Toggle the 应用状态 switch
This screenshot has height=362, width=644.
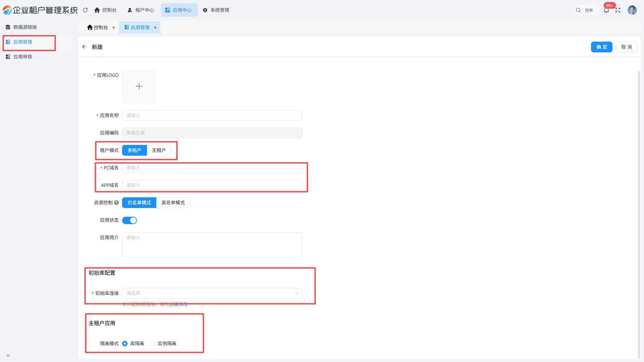coord(129,220)
